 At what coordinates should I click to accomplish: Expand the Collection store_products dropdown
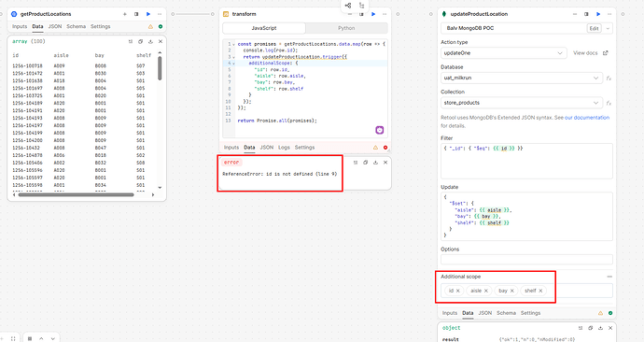click(522, 103)
